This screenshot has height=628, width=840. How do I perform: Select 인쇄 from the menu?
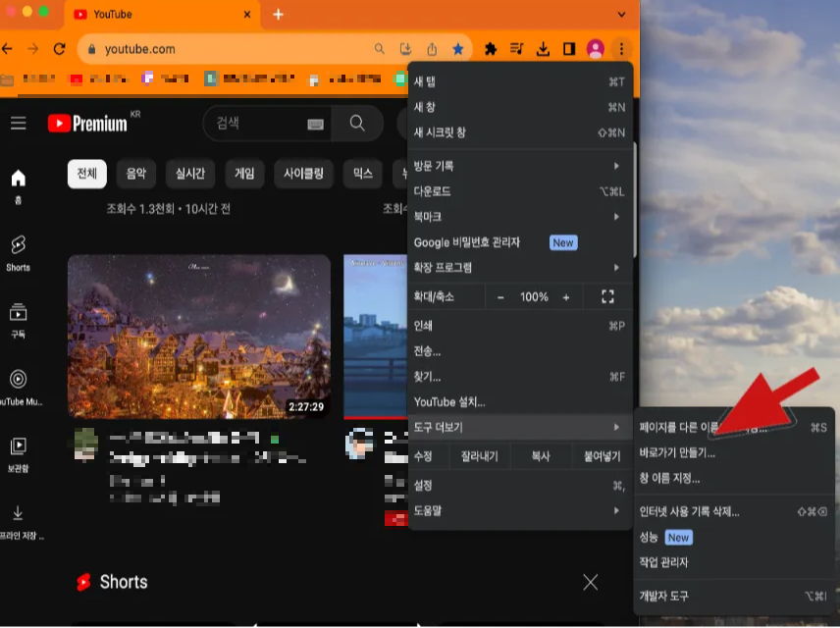click(520, 326)
